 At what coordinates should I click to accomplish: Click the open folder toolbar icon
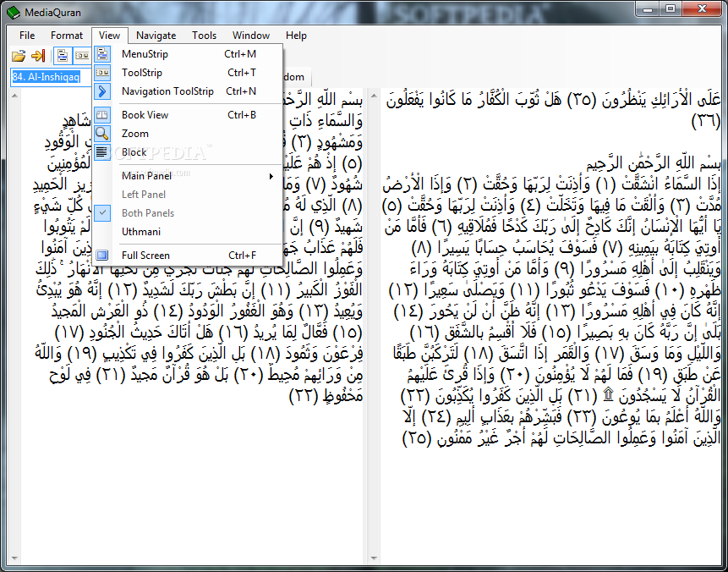(19, 56)
